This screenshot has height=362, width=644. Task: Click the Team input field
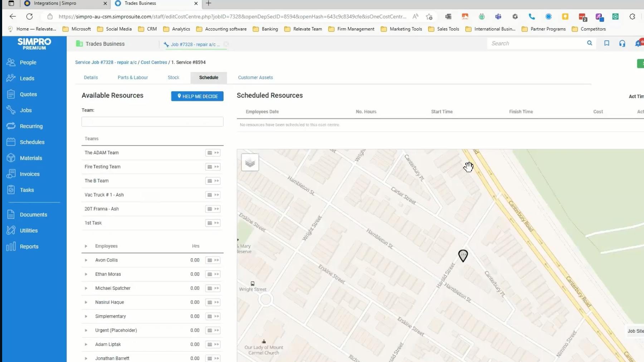click(152, 122)
